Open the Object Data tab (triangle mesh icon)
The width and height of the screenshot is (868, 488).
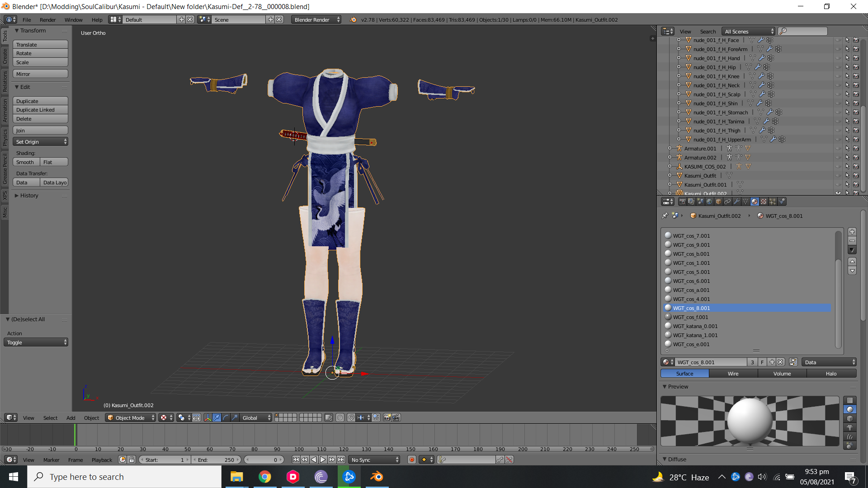745,202
